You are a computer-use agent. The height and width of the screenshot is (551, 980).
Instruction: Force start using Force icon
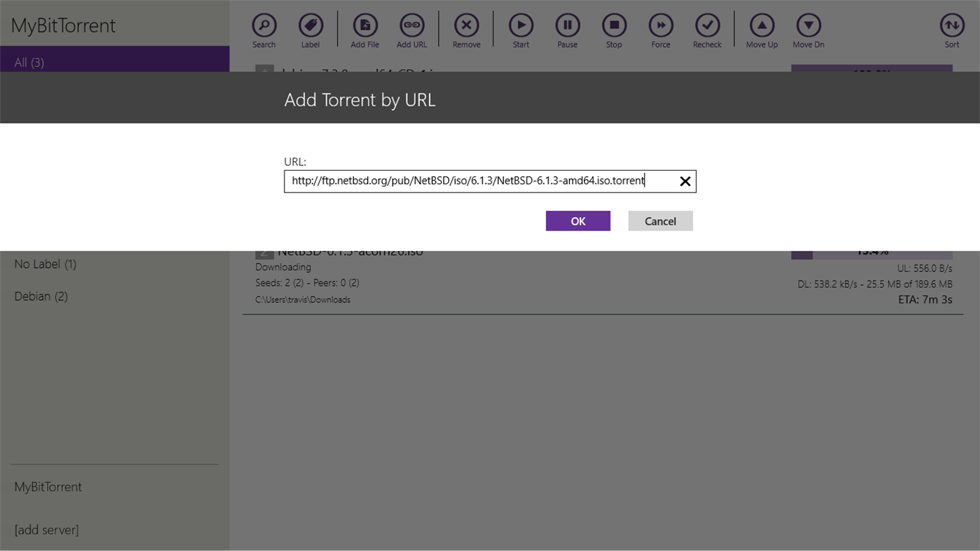661,26
